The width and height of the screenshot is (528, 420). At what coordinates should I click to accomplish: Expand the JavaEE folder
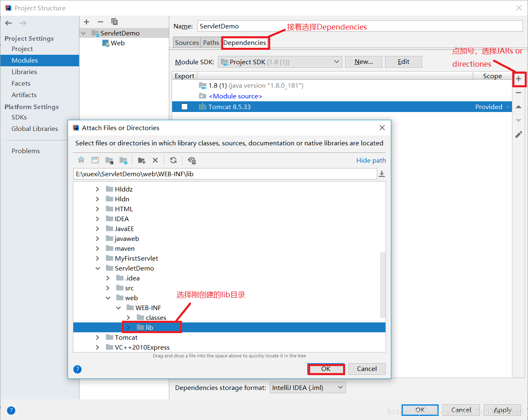pyautogui.click(x=98, y=229)
